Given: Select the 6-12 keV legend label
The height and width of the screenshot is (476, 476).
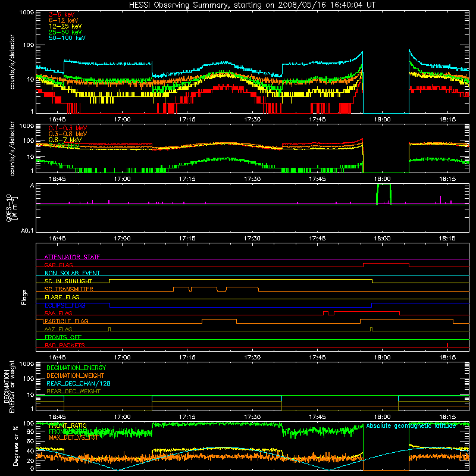Looking at the screenshot, I should coord(63,20).
